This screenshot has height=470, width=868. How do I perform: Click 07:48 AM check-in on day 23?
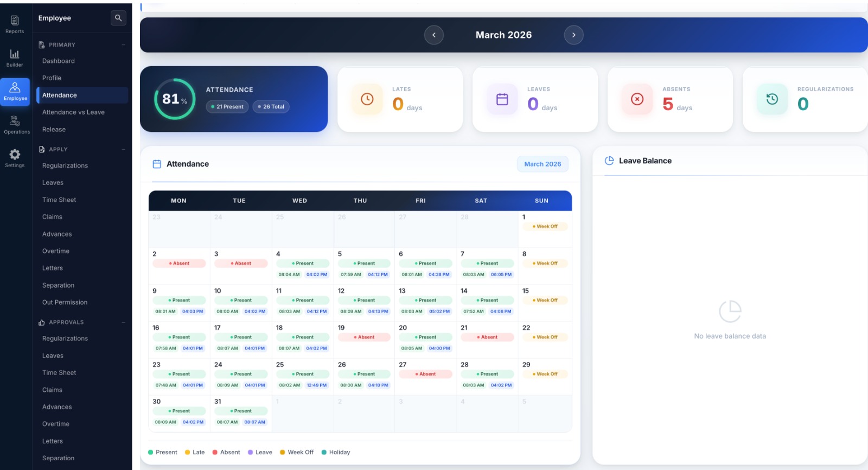pyautogui.click(x=165, y=385)
